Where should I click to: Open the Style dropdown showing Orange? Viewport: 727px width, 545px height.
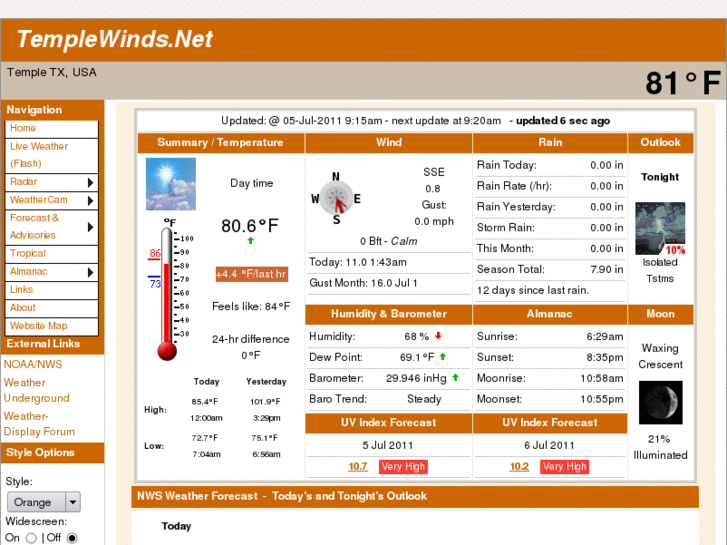(44, 502)
